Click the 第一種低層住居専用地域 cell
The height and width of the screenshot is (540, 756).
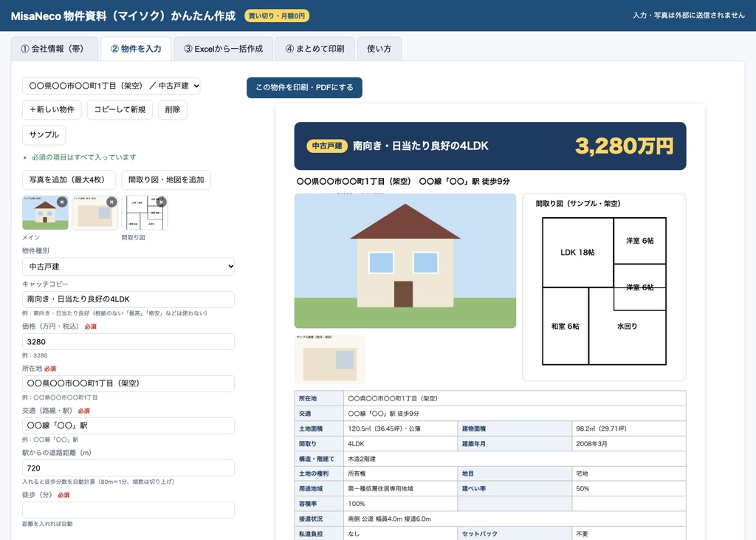point(400,489)
